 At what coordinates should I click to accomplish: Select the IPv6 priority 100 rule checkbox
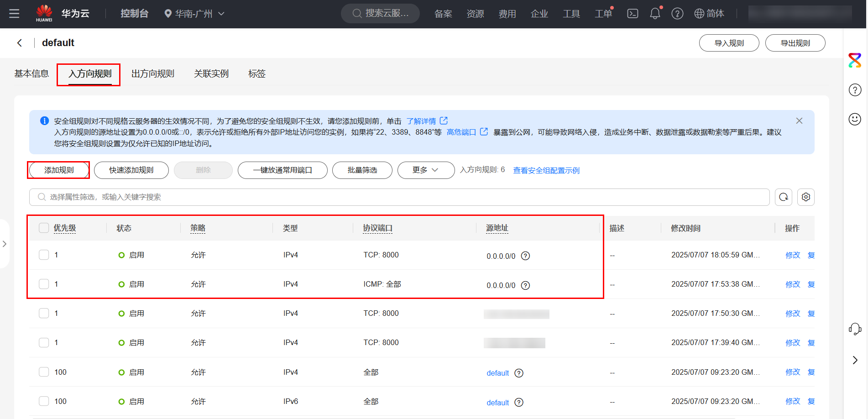[x=44, y=401]
